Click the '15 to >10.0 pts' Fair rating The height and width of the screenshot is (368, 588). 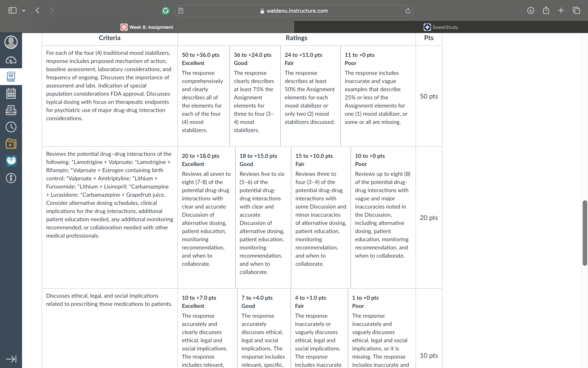321,218
